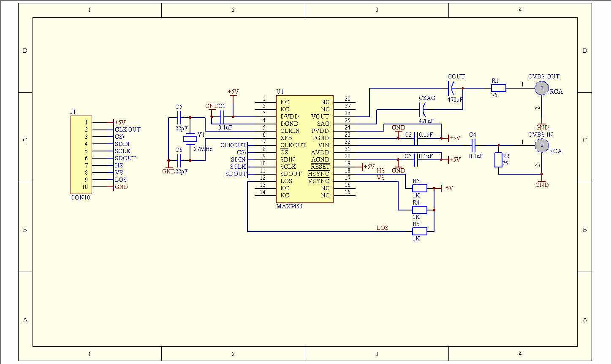This screenshot has width=611, height=364.
Task: Click capacitor C4 on the VIN line
Action: click(x=473, y=146)
